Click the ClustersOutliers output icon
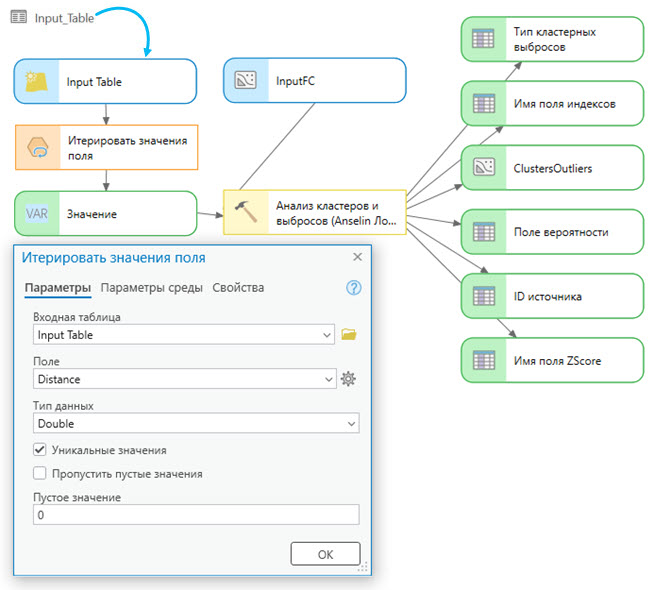This screenshot has width=654, height=590. [483, 168]
